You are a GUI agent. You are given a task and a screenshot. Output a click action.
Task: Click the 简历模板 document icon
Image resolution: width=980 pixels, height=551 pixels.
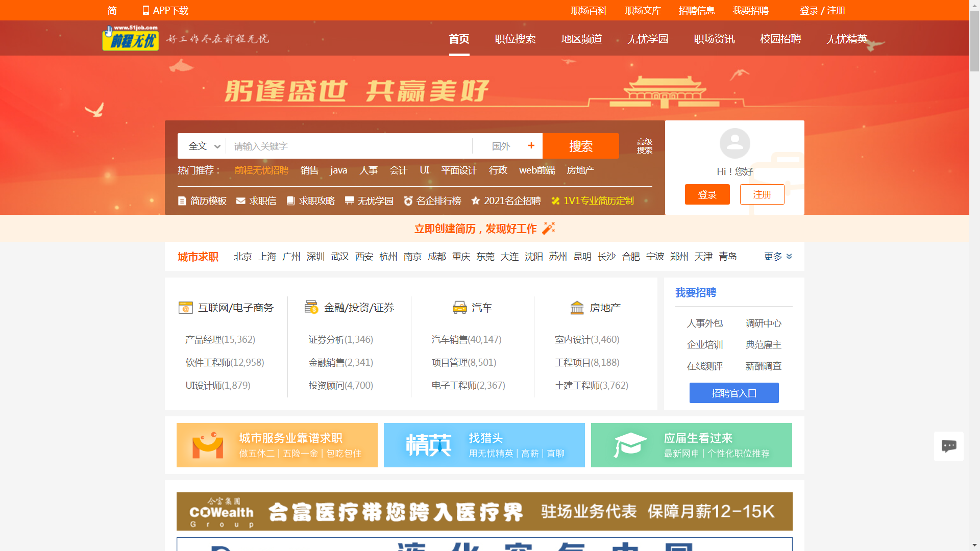click(x=182, y=201)
